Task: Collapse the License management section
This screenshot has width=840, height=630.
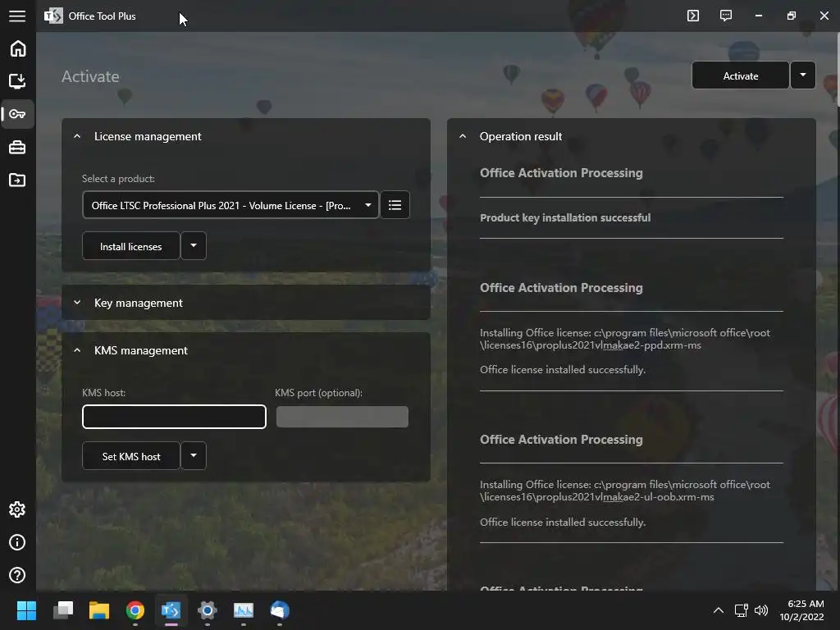Action: click(x=77, y=137)
